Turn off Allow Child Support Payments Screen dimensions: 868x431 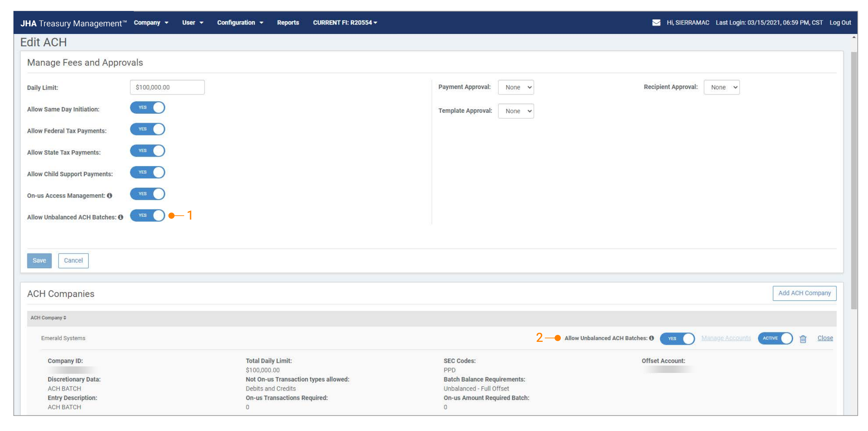coord(147,173)
